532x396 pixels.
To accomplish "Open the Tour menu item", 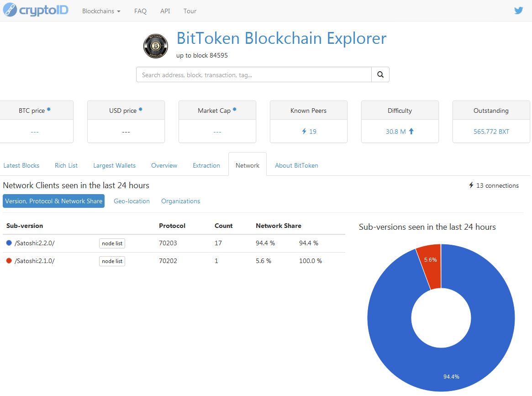I will point(190,11).
